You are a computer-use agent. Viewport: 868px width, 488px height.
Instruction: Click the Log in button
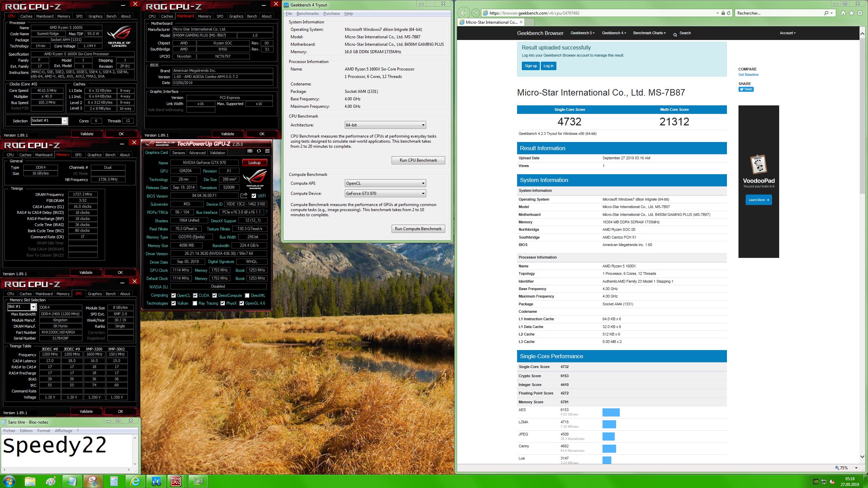[548, 66]
